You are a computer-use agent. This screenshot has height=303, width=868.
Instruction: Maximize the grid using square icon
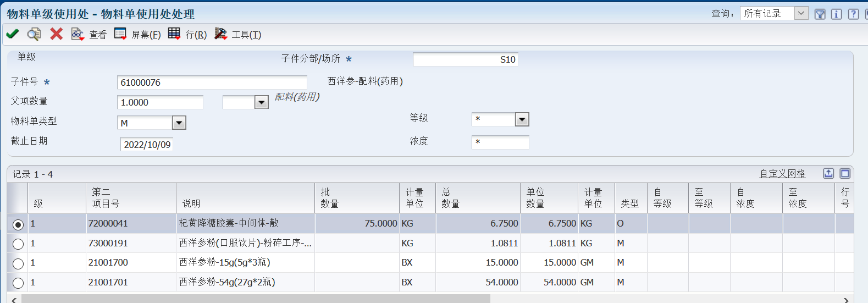tap(845, 174)
